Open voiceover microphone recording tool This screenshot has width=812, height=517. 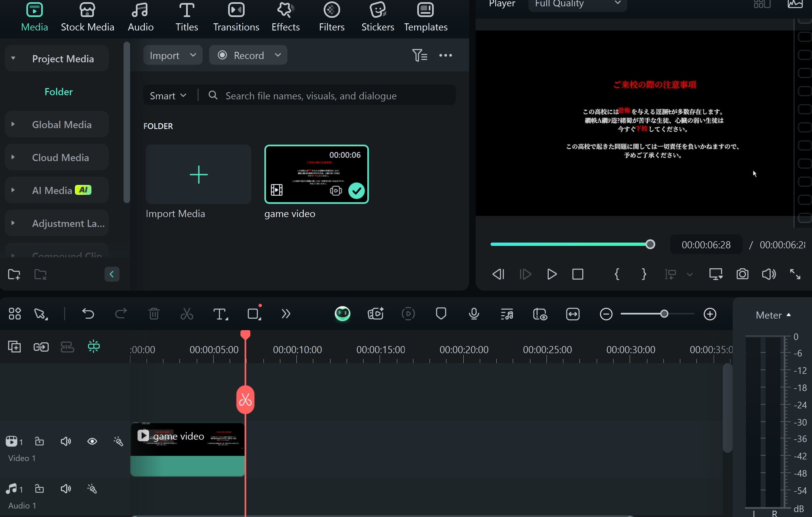click(474, 314)
